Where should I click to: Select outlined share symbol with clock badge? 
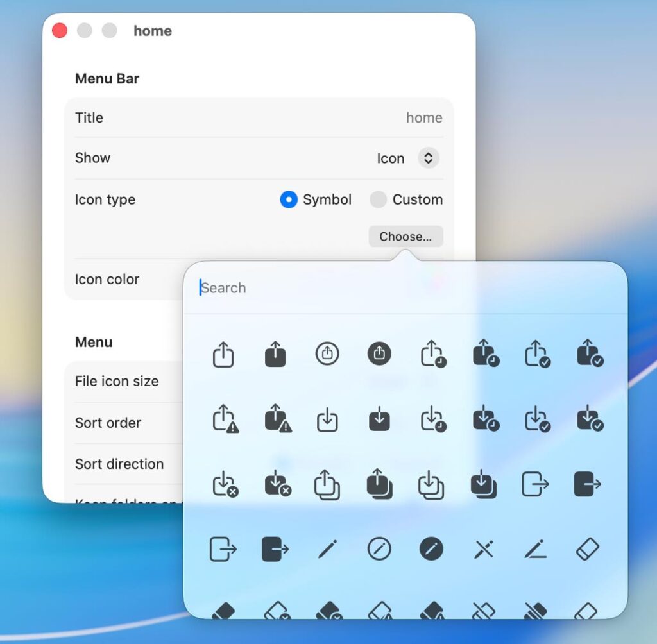point(432,354)
